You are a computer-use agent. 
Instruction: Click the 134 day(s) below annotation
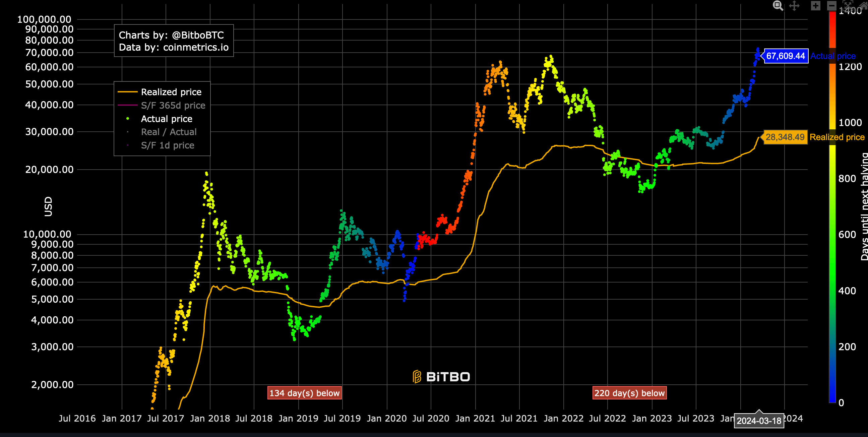[x=305, y=393]
